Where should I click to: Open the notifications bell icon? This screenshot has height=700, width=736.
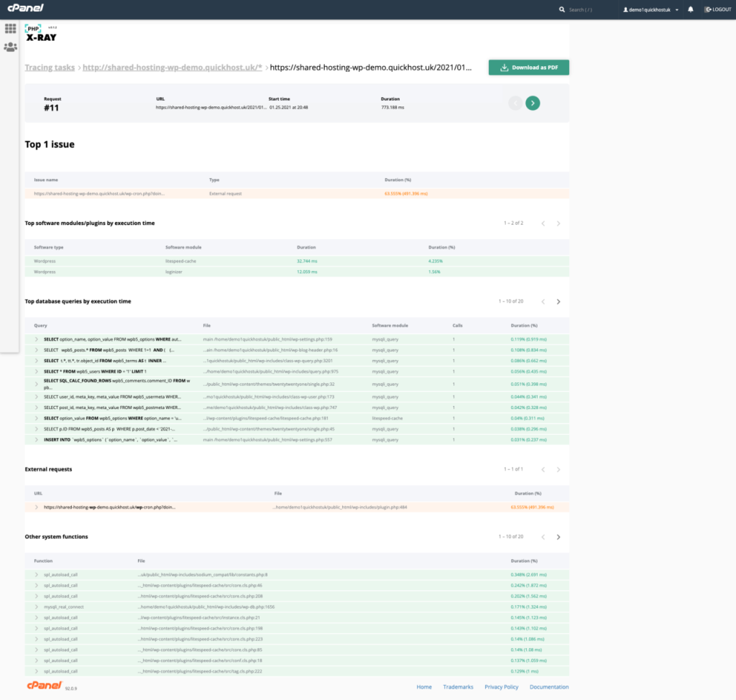(691, 9)
